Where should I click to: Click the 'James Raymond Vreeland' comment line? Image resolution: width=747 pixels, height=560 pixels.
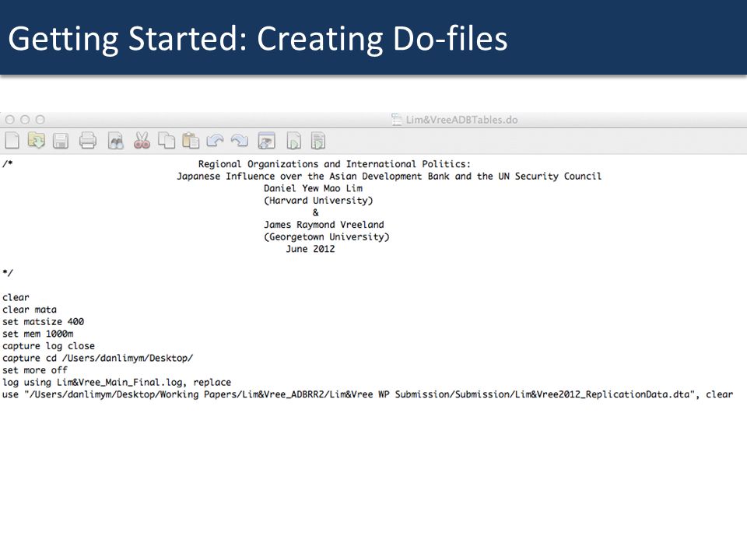[x=324, y=225]
